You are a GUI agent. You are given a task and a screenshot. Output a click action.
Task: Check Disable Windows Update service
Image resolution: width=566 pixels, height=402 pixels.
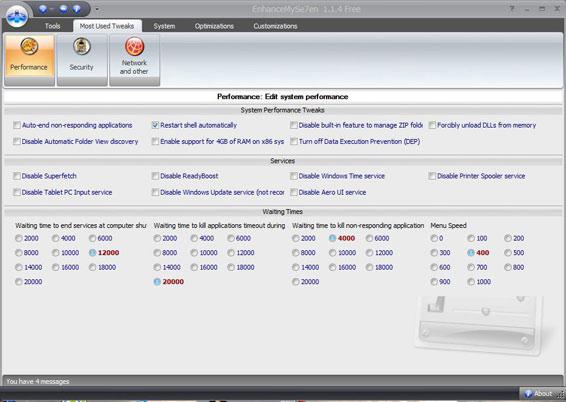[155, 192]
